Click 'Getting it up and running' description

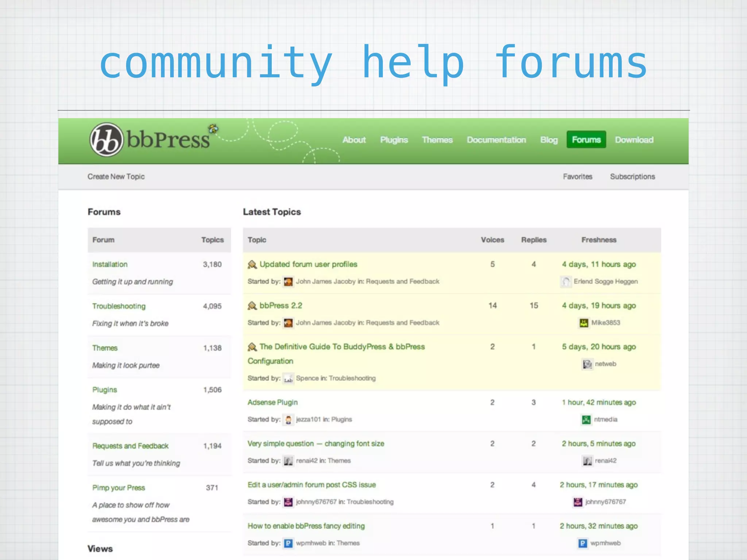coord(132,282)
